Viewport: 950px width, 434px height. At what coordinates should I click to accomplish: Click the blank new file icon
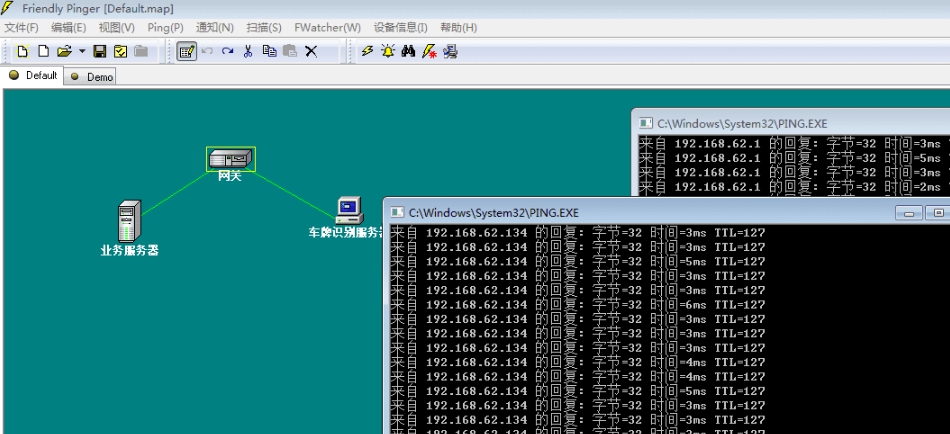click(43, 51)
